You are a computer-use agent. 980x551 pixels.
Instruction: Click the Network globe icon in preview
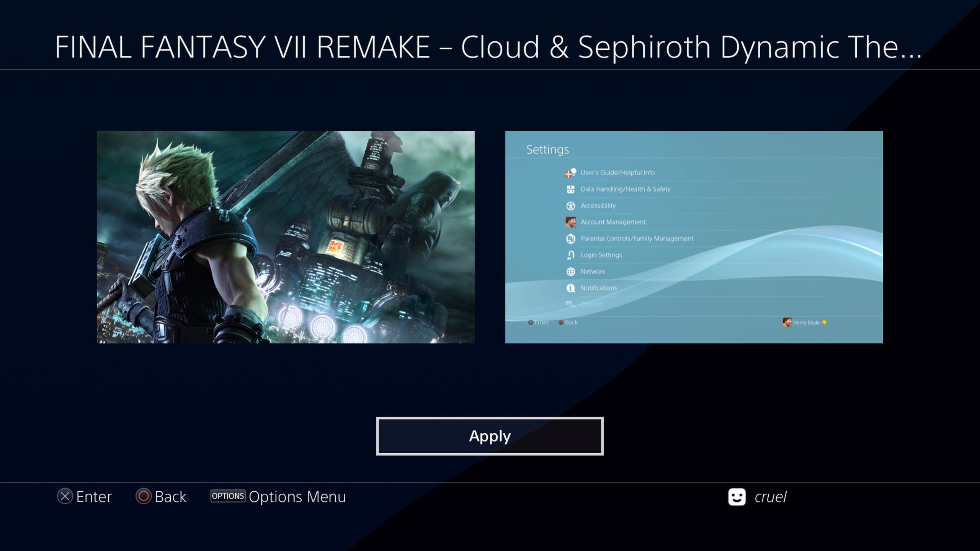pos(570,272)
